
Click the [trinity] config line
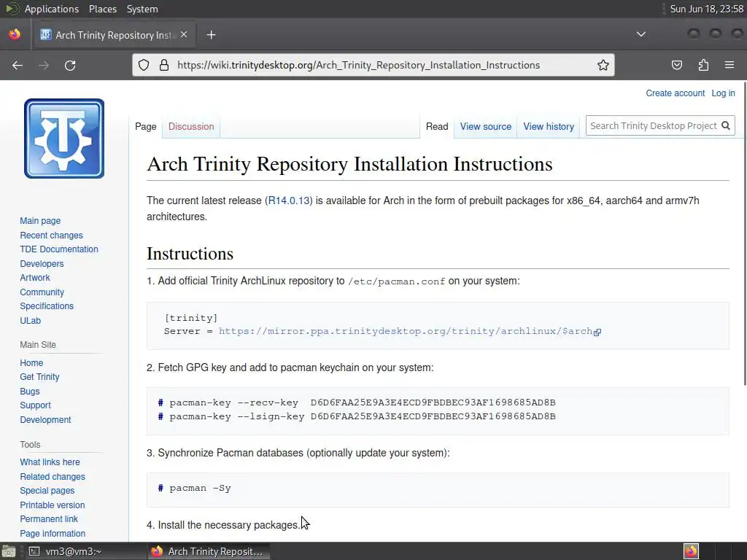[191, 318]
